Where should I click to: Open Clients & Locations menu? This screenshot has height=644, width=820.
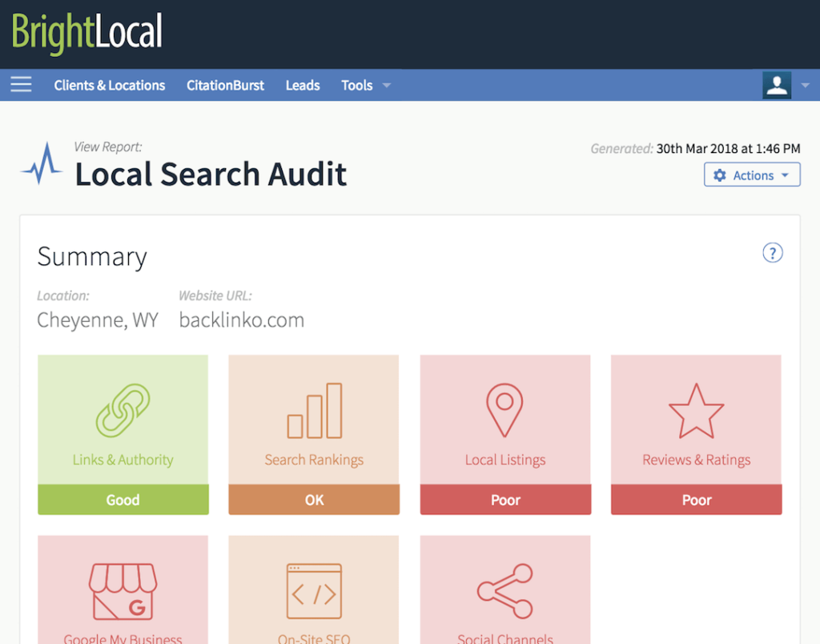pos(109,85)
